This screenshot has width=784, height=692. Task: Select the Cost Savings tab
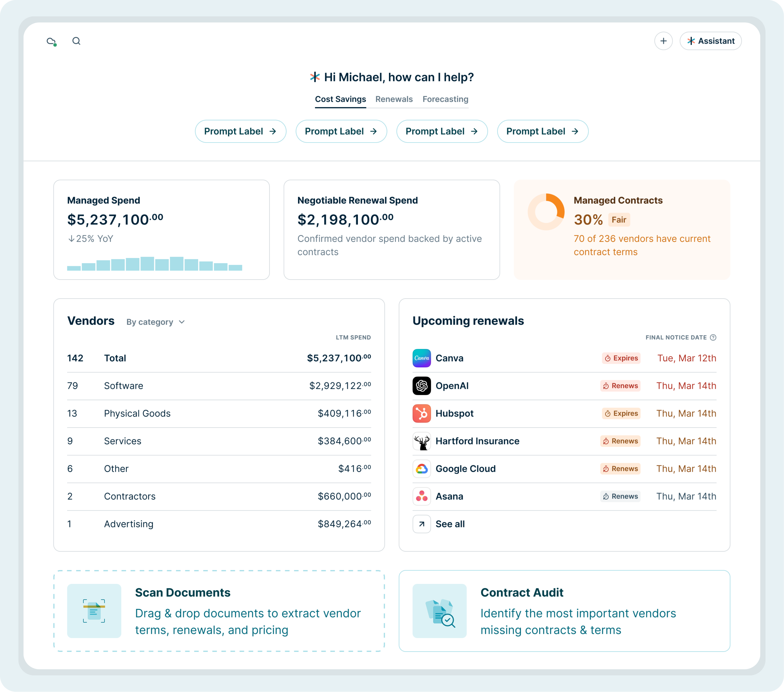pyautogui.click(x=340, y=99)
